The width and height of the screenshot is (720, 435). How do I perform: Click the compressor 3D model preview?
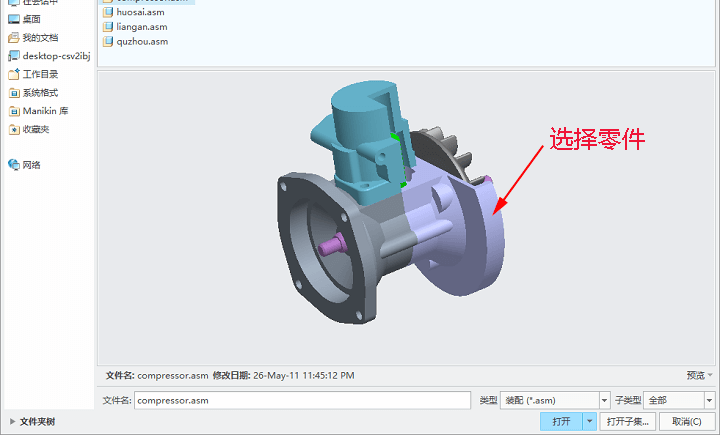(x=390, y=203)
